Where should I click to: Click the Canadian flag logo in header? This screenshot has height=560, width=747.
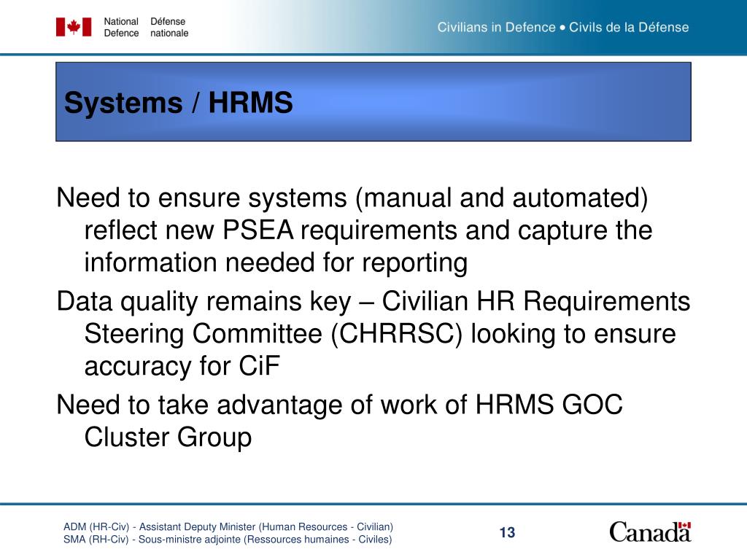tap(74, 27)
